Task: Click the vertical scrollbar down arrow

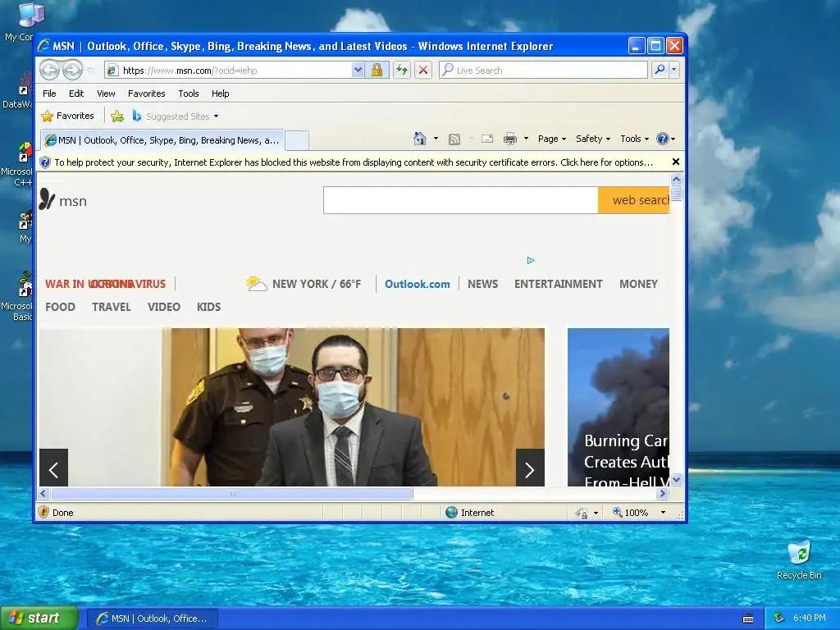Action: [x=676, y=479]
